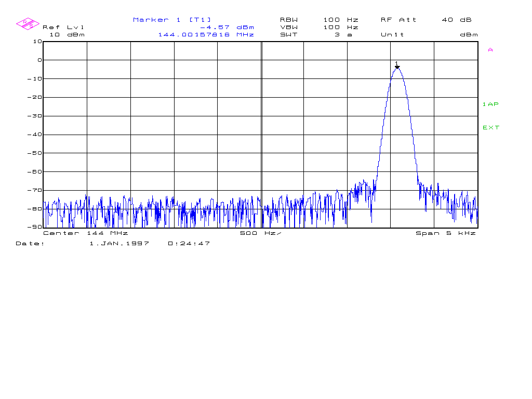532x399 pixels.
Task: Click the Rohde & Schwarz logo icon
Action: pos(28,24)
